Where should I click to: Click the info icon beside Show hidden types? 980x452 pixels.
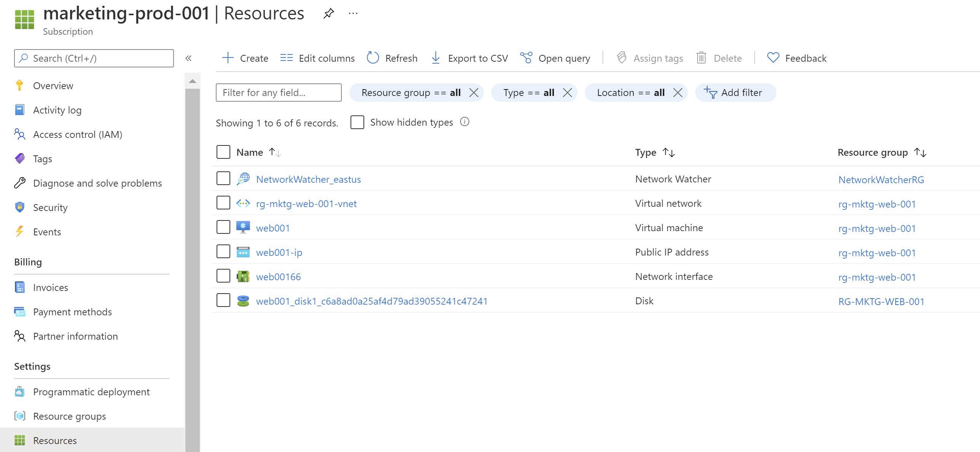(x=465, y=122)
